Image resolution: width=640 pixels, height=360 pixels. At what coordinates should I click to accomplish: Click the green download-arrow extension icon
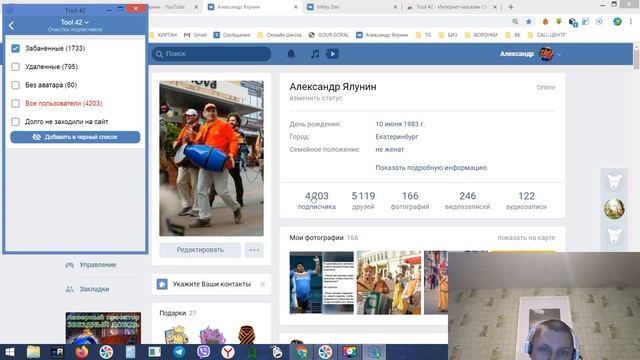558,22
